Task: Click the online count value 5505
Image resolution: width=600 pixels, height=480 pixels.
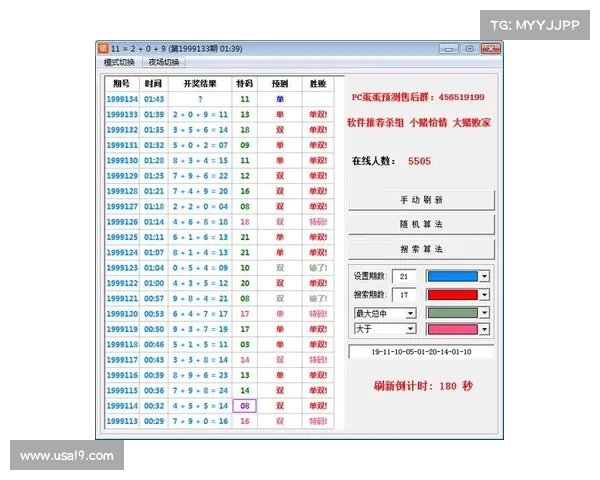Action: [x=419, y=161]
